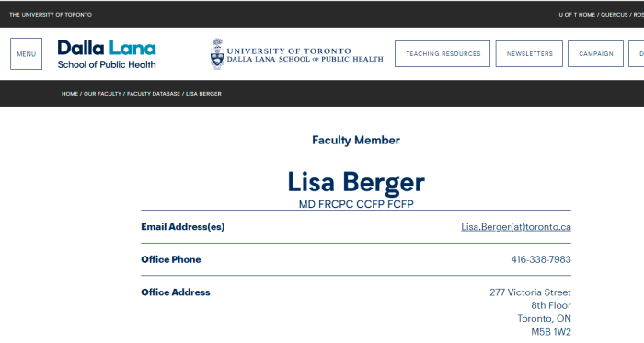Open Teaching Resources page

click(x=443, y=53)
